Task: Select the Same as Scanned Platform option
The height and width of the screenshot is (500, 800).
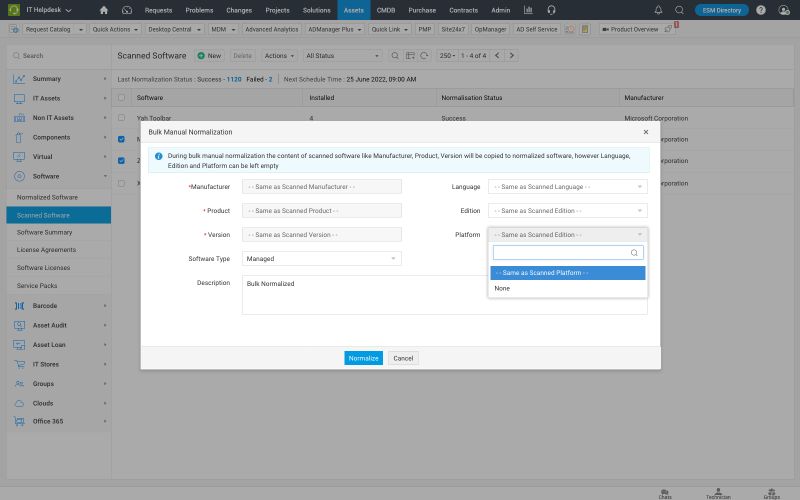Action: coord(567,273)
